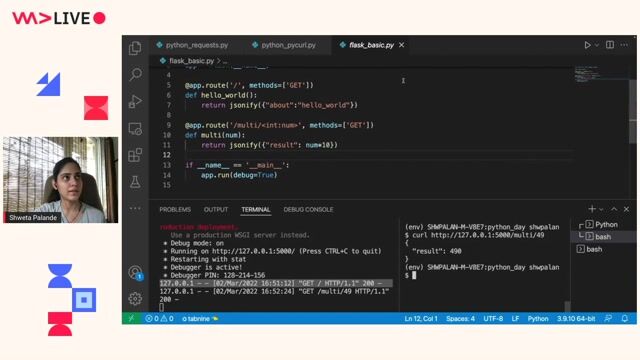Select the flask_basic.py tab
Image resolution: width=640 pixels, height=360 pixels.
click(x=371, y=45)
